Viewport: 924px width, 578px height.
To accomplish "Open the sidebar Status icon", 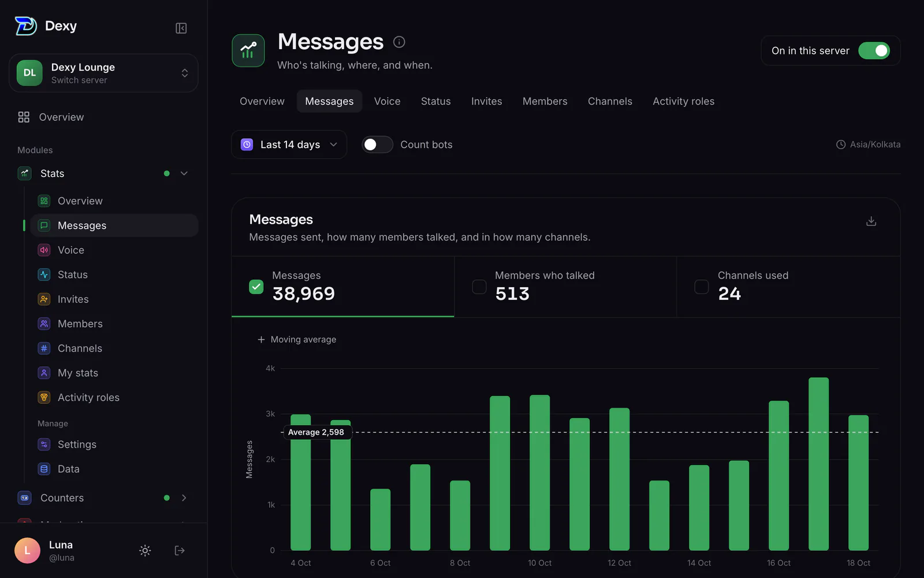I will pos(44,275).
